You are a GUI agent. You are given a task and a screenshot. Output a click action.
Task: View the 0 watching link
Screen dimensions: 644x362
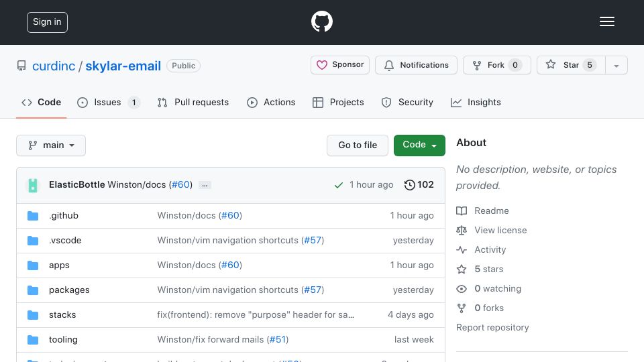point(498,288)
